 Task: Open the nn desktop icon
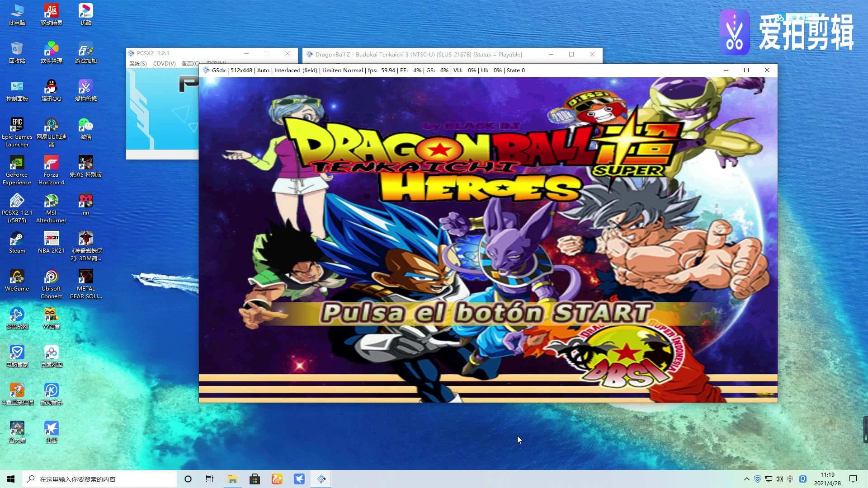click(x=86, y=204)
